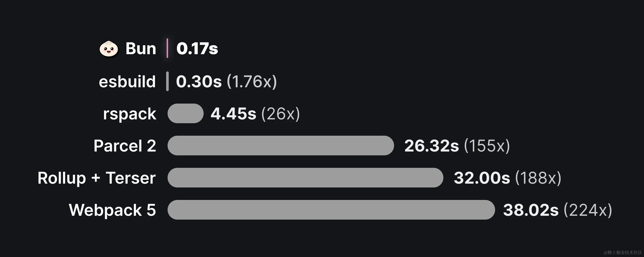
Task: Click the longest Webpack 5 bar
Action: click(x=331, y=210)
